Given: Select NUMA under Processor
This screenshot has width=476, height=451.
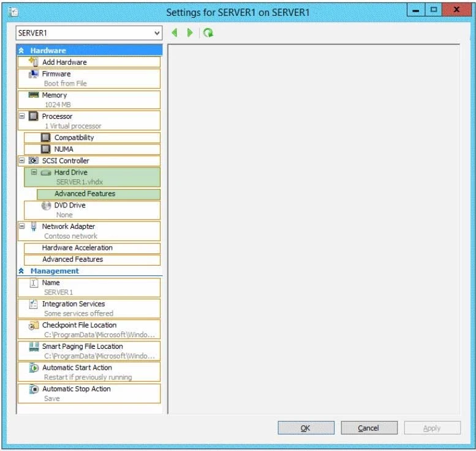Looking at the screenshot, I should [64, 149].
